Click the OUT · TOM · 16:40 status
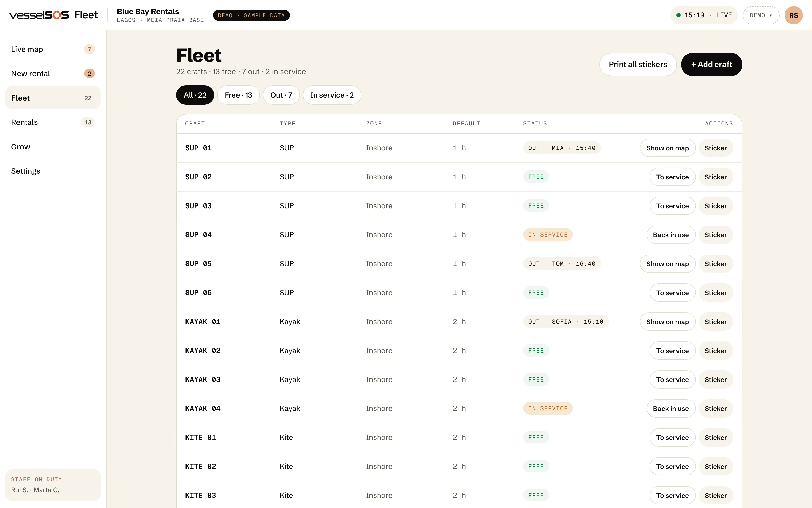Viewport: 812px width, 508px height. click(562, 264)
